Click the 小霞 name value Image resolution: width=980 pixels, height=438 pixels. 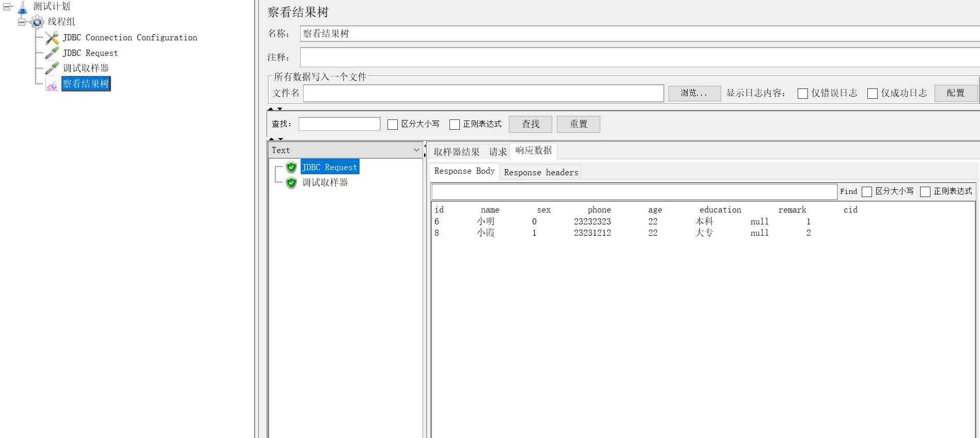pyautogui.click(x=486, y=233)
